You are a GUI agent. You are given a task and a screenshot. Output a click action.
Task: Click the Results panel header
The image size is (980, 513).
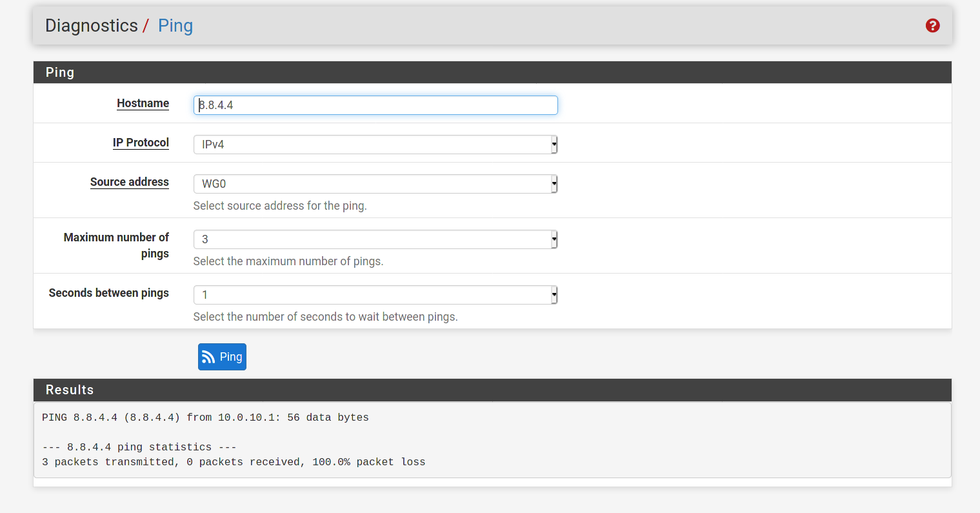pos(492,390)
